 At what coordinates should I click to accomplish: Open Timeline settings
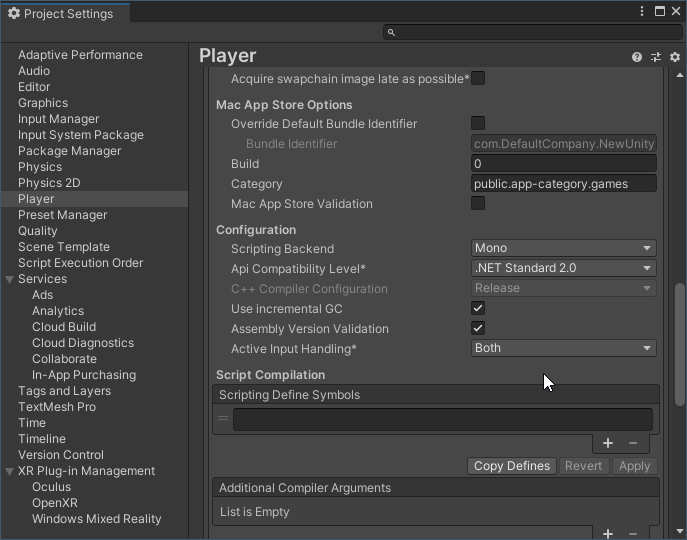42,439
